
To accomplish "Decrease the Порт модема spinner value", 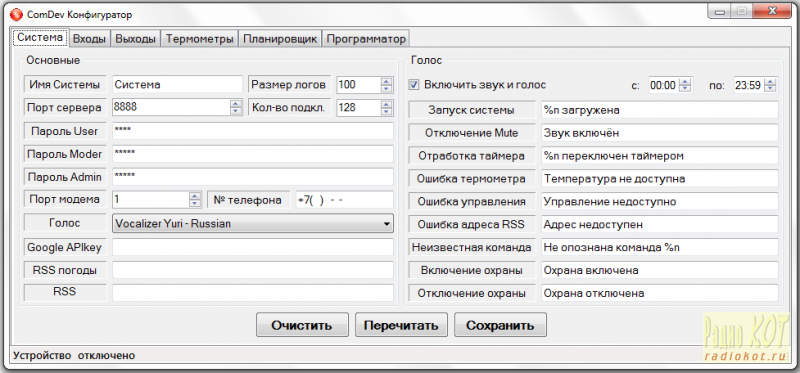I will (x=194, y=203).
